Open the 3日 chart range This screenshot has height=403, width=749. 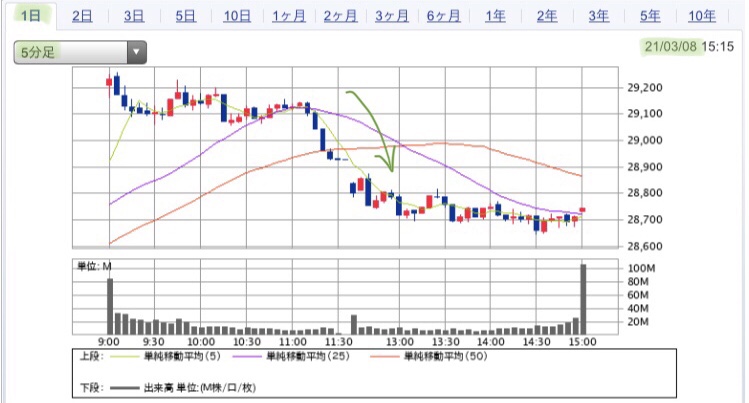pyautogui.click(x=134, y=16)
